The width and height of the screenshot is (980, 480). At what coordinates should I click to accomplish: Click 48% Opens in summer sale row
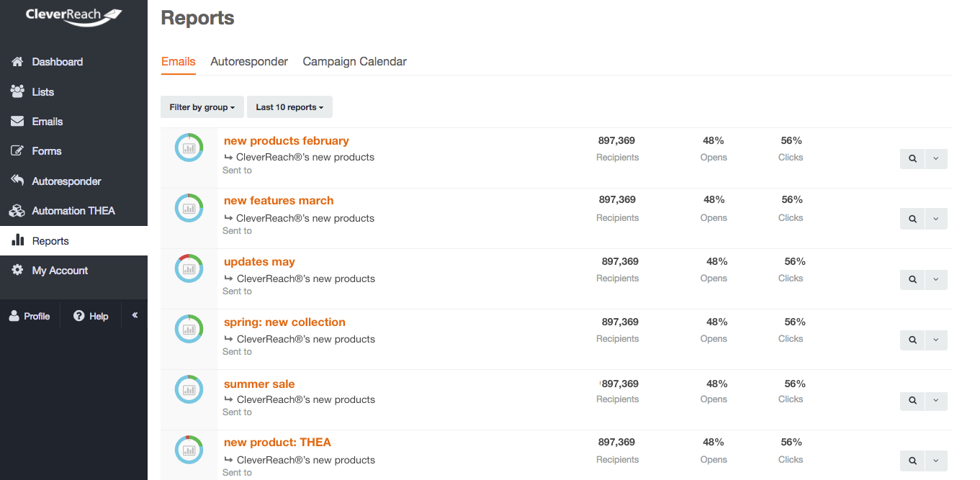point(716,384)
